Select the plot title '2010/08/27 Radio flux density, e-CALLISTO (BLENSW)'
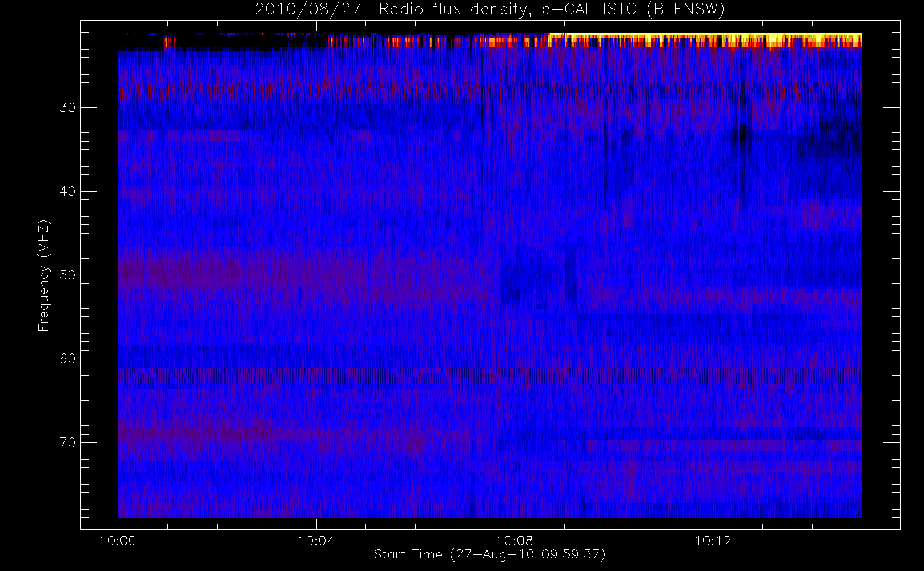 [x=489, y=10]
